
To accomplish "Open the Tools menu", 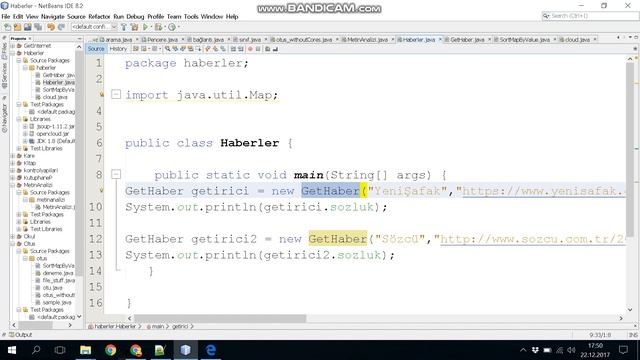I will point(191,17).
